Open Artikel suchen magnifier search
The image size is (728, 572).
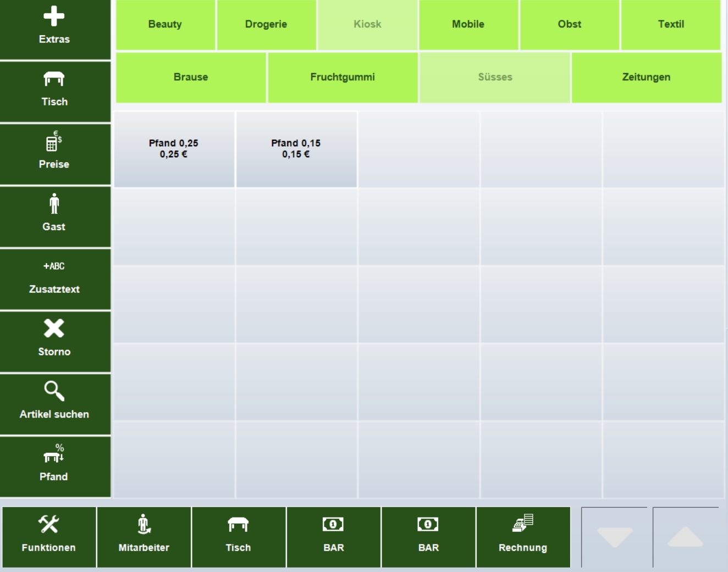click(x=54, y=391)
